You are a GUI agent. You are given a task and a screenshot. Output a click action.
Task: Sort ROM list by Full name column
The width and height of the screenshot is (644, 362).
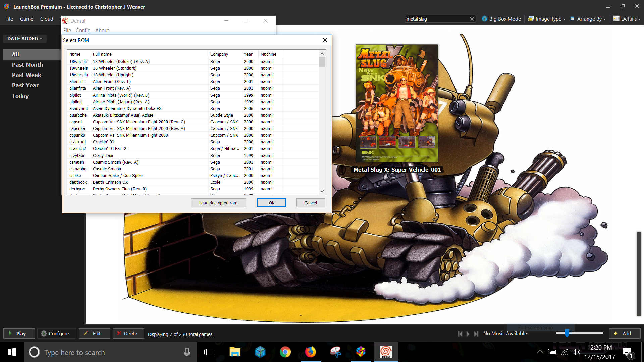click(149, 54)
